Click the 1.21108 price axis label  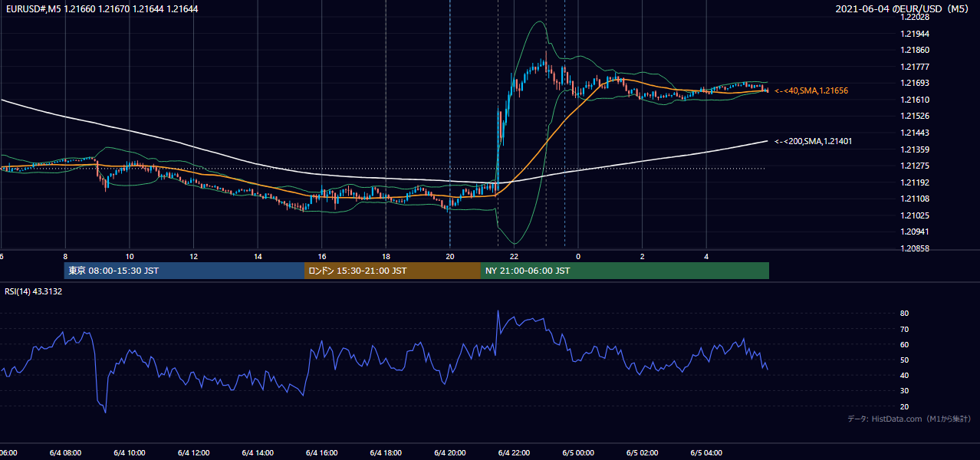pyautogui.click(x=915, y=199)
